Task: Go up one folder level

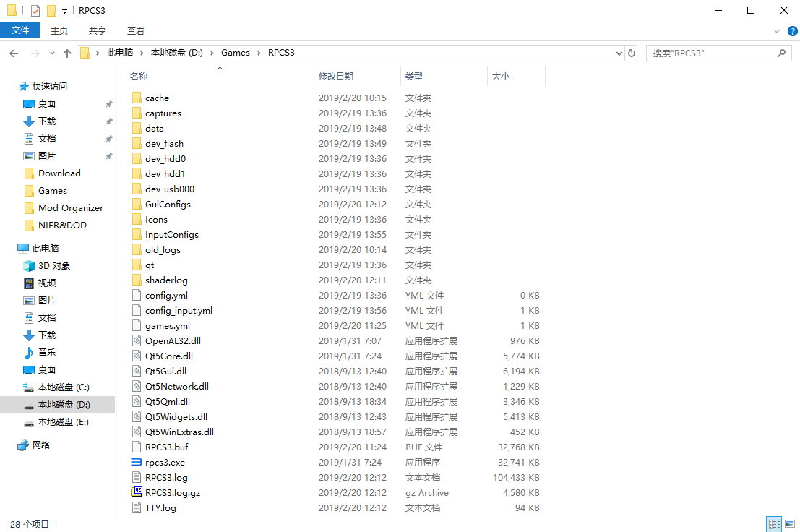Action: pos(66,53)
